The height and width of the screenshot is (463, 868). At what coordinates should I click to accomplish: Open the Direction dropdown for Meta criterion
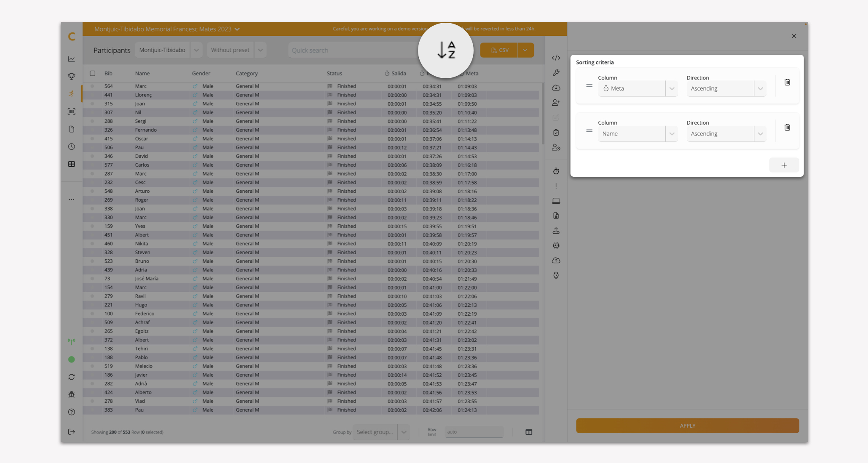726,88
